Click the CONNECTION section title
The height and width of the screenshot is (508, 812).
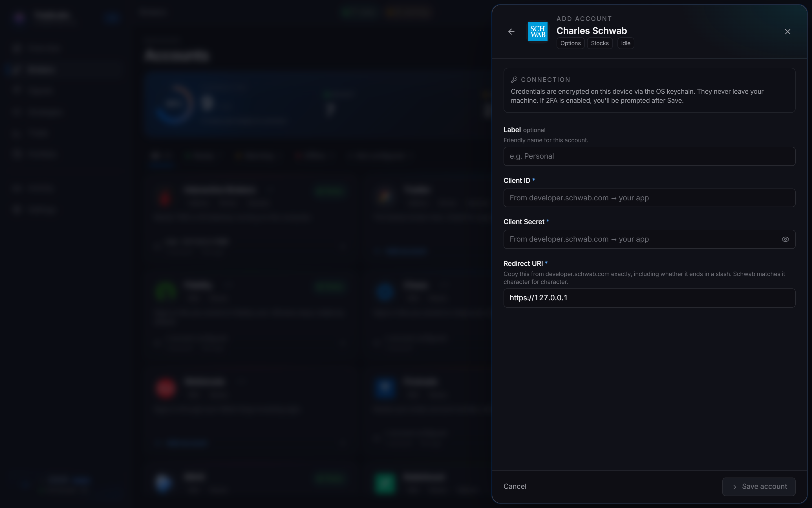click(545, 80)
